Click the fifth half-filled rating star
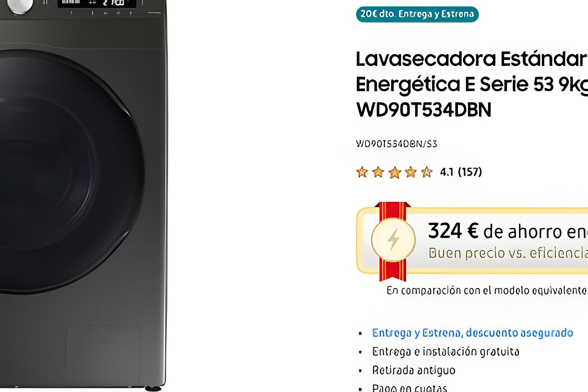The image size is (588, 392). 427,172
